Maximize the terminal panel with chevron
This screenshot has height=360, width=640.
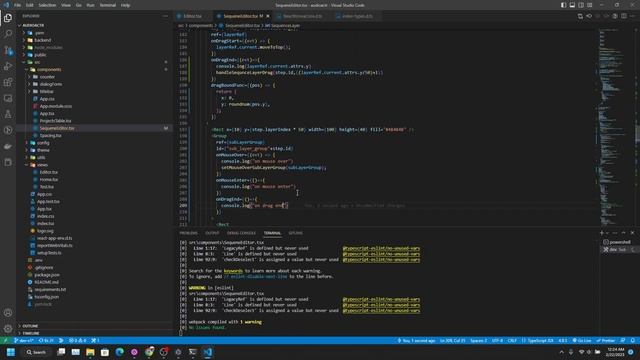coord(623,233)
